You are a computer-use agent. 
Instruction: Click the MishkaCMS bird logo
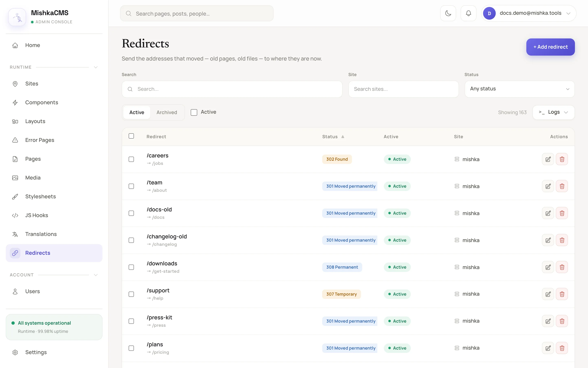click(x=17, y=17)
